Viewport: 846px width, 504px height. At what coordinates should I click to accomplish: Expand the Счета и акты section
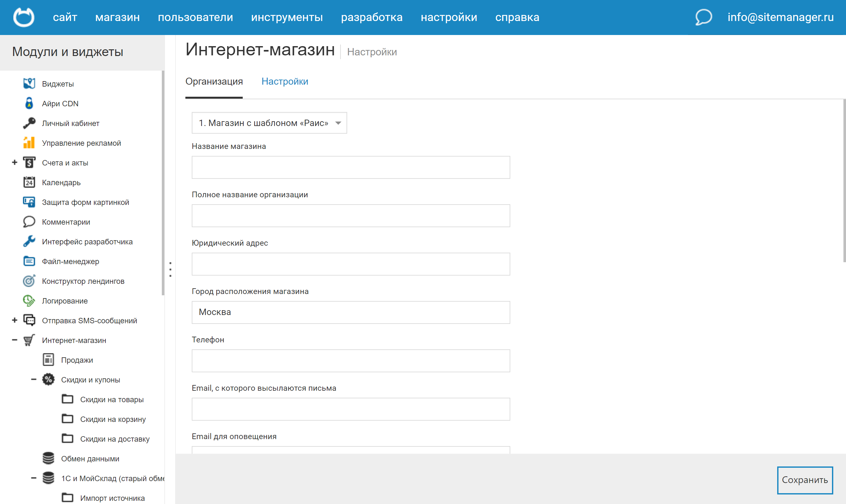pyautogui.click(x=14, y=162)
